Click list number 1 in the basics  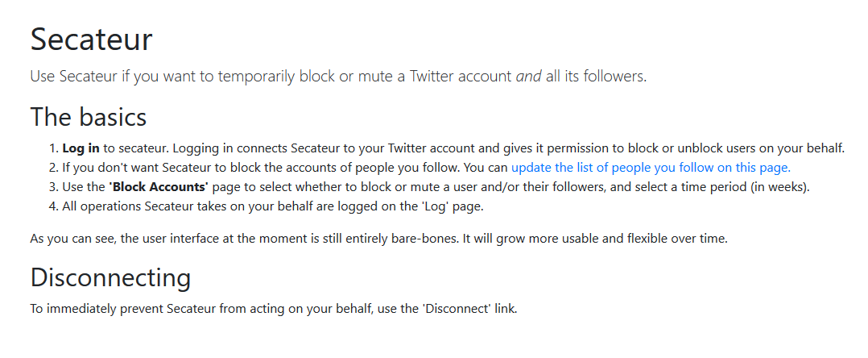53,148
